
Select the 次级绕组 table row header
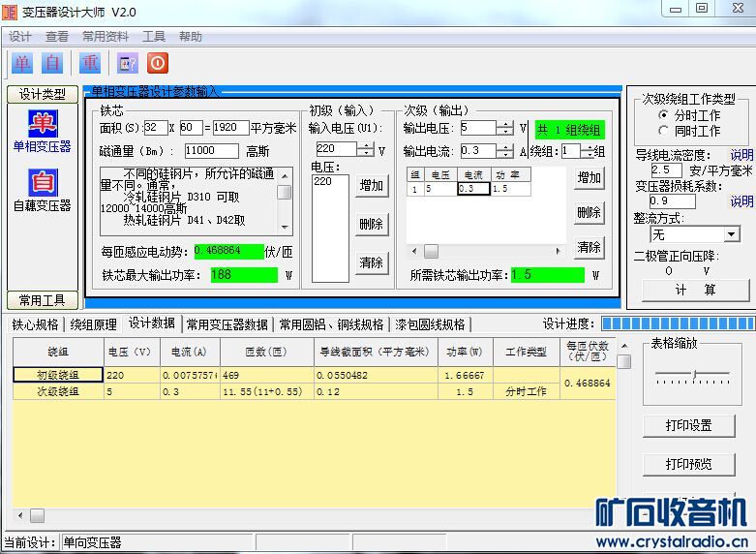pyautogui.click(x=58, y=391)
